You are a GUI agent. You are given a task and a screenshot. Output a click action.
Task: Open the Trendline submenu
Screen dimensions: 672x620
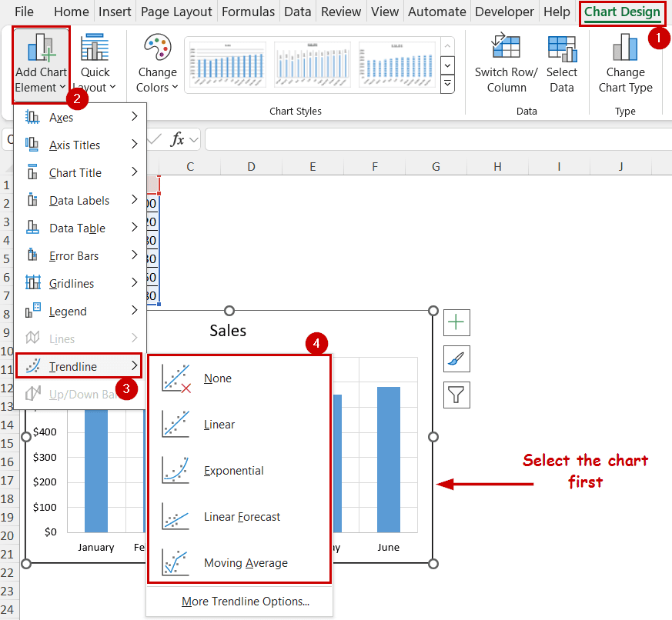click(x=79, y=366)
